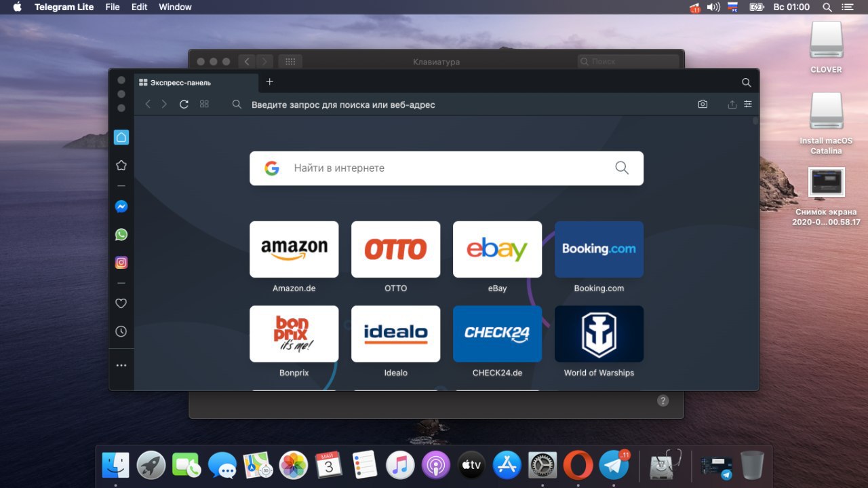
Task: Open the File menu
Action: [113, 7]
